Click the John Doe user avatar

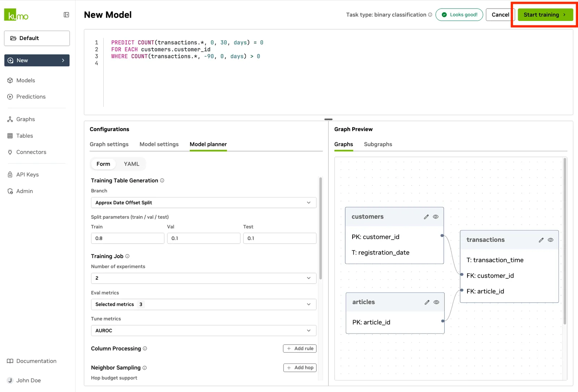click(10, 380)
